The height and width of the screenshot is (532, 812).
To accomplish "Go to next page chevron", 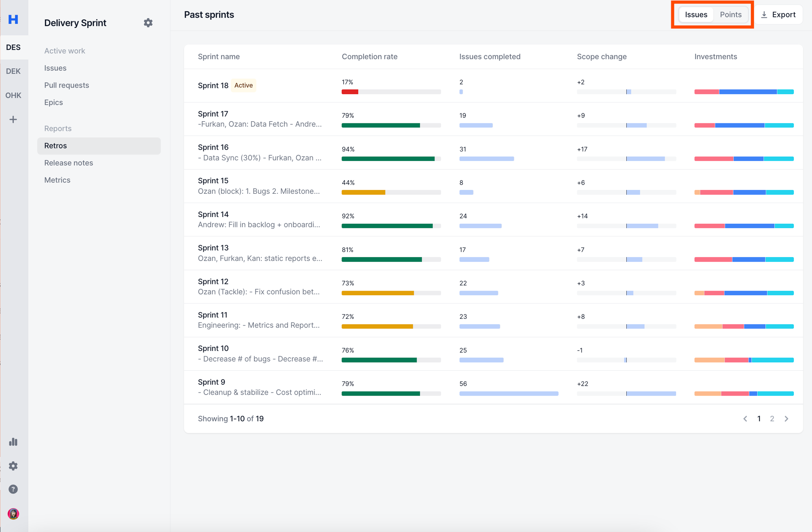I will [787, 419].
